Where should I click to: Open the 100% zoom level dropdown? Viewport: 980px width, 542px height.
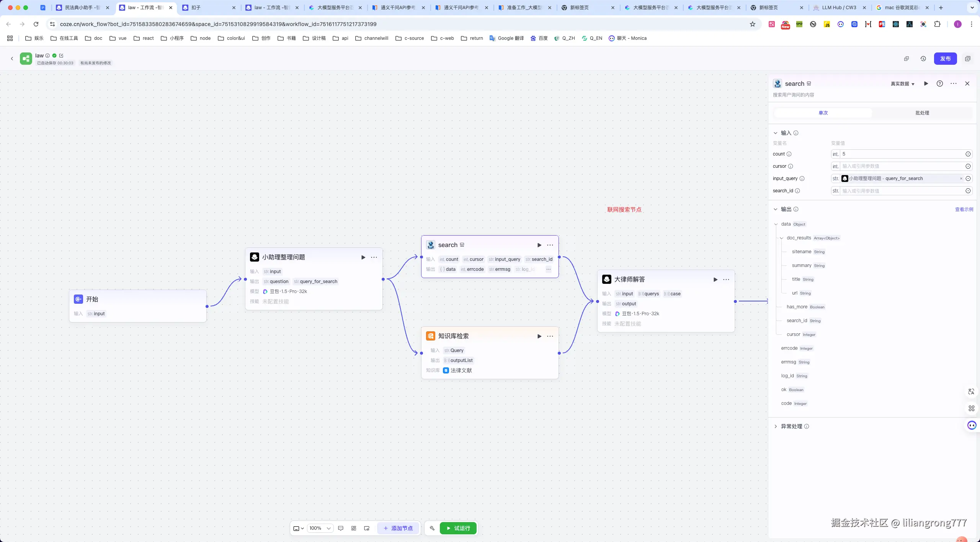320,528
